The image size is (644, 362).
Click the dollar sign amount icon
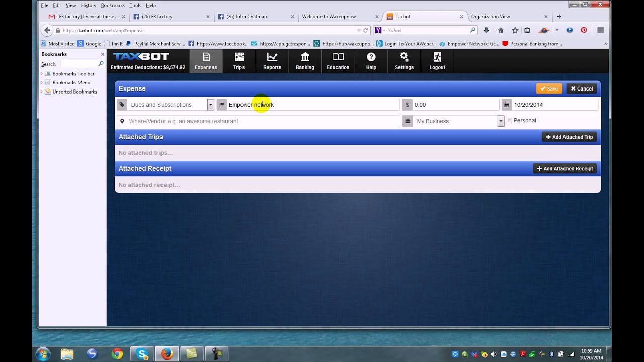(407, 105)
